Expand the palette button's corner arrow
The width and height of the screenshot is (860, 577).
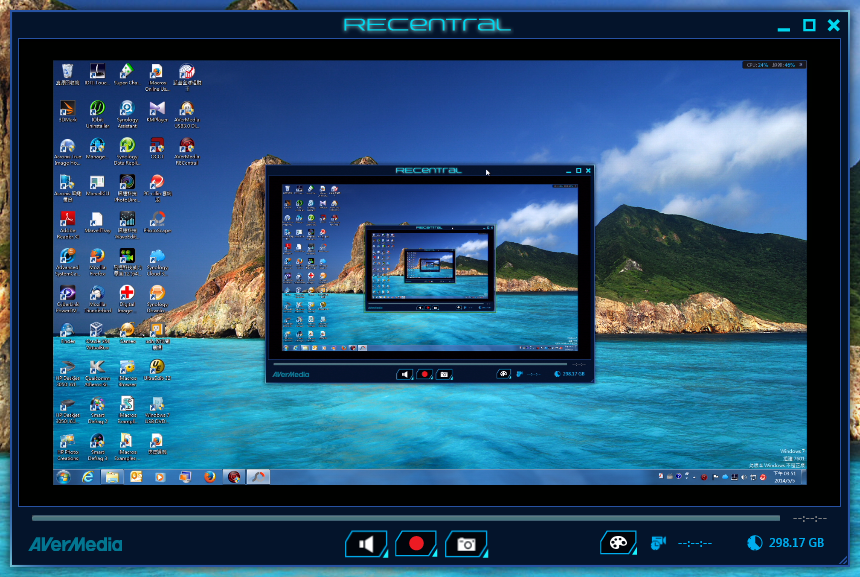point(635,552)
